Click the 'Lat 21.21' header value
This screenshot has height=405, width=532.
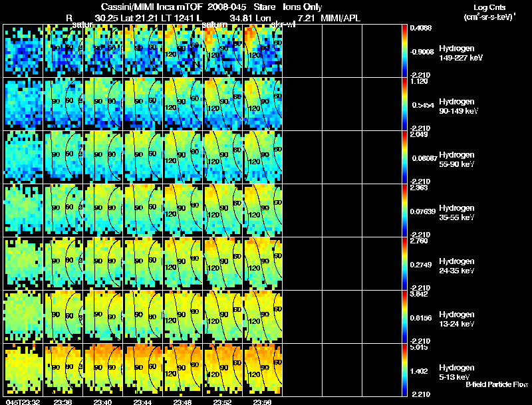139,19
